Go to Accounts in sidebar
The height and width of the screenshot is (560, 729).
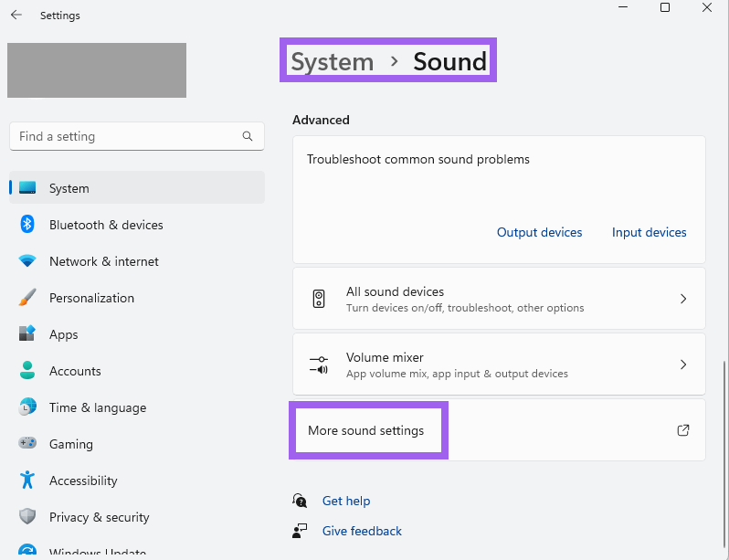(x=75, y=371)
